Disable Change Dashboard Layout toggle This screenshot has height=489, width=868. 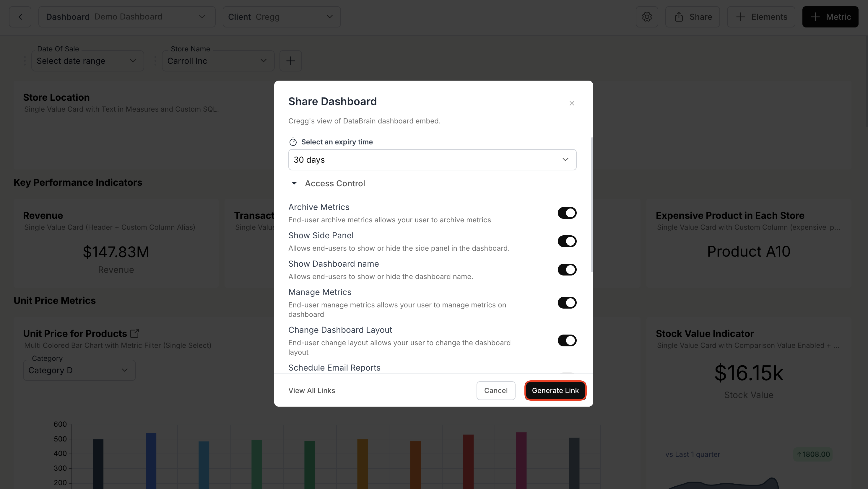[567, 340]
